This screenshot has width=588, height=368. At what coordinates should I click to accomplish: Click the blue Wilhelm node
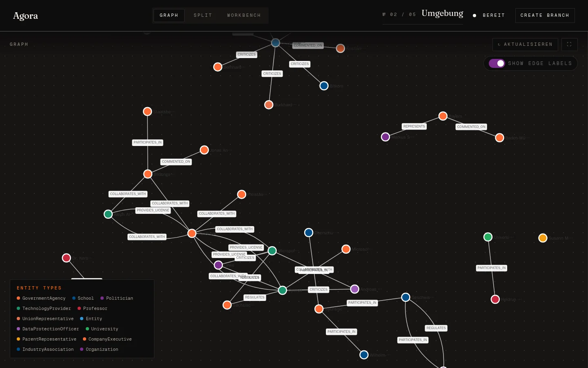coord(364,355)
